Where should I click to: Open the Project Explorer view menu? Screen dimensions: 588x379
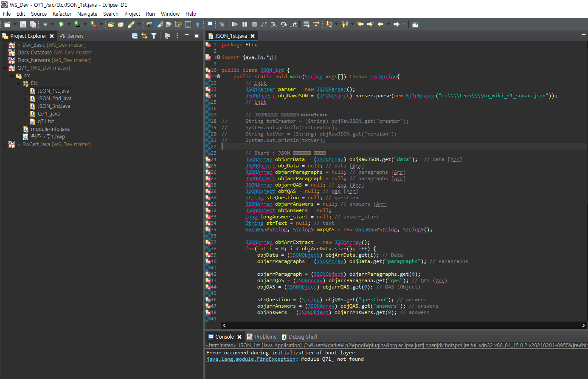point(177,36)
